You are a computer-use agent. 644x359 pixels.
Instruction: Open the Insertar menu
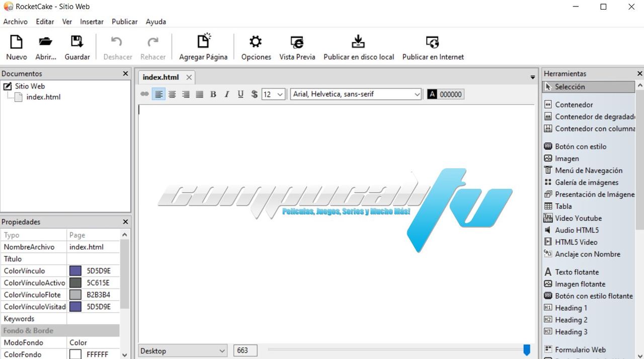point(92,22)
